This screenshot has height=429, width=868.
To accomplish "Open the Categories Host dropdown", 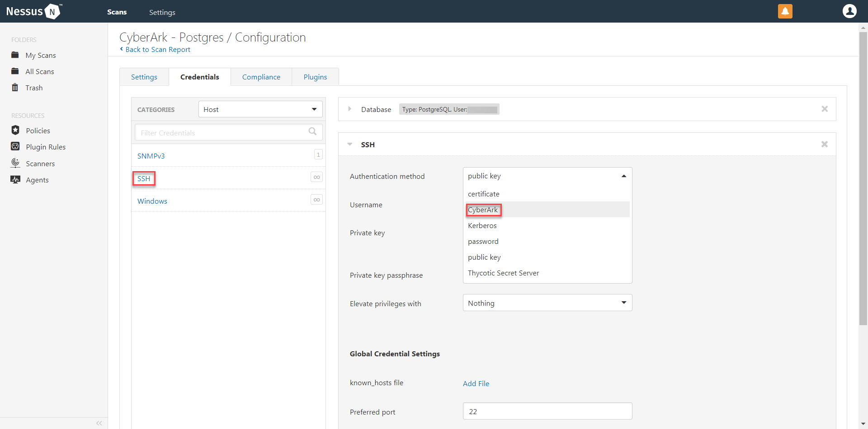I will [x=260, y=109].
